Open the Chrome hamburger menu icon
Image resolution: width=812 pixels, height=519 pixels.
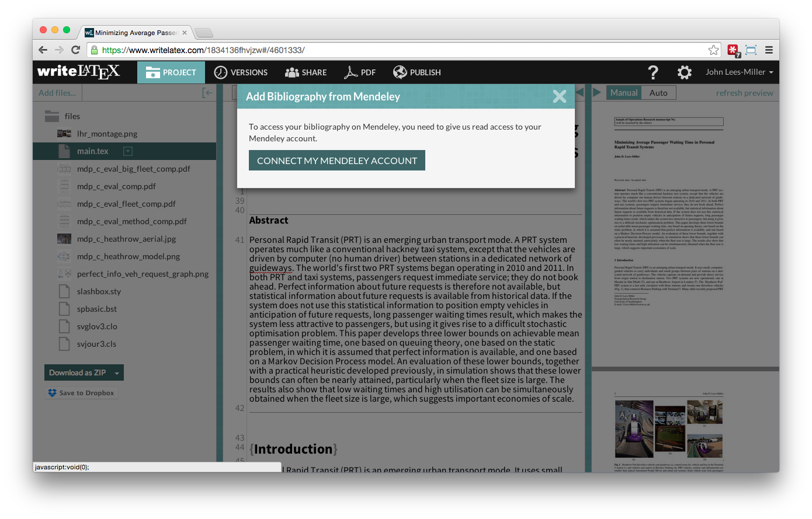click(x=769, y=50)
